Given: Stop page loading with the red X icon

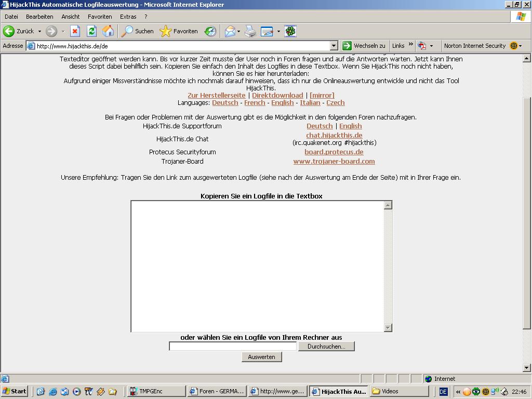Looking at the screenshot, I should coord(75,31).
